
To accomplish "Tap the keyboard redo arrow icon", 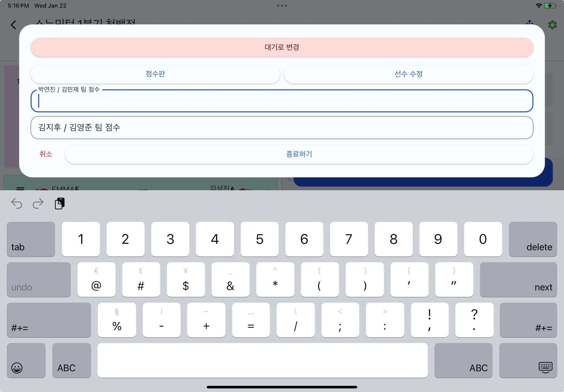I will tap(38, 204).
